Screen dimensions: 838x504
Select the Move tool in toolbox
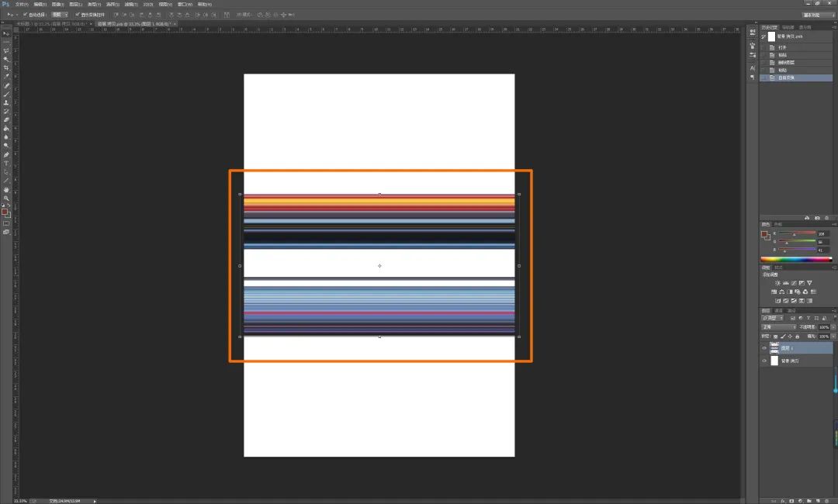(6, 33)
